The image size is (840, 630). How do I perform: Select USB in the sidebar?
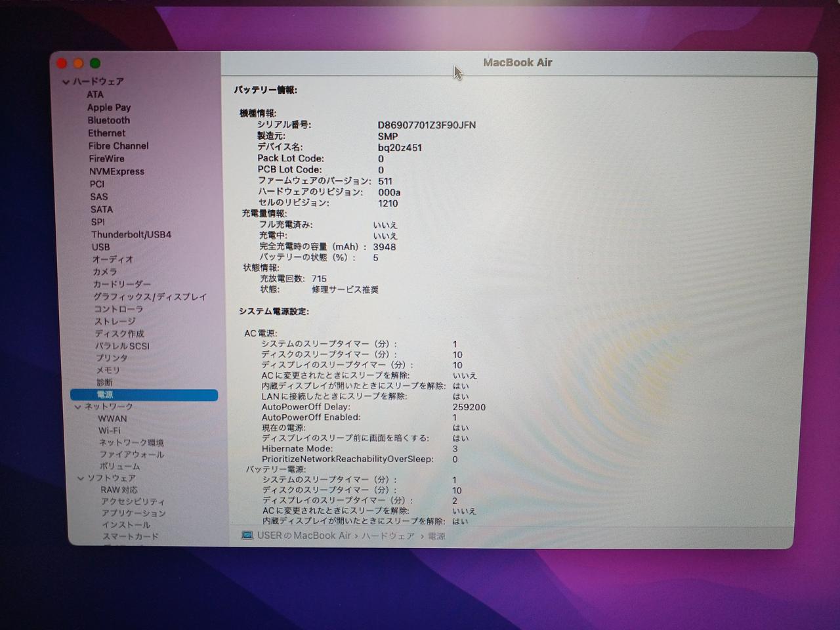(x=101, y=247)
